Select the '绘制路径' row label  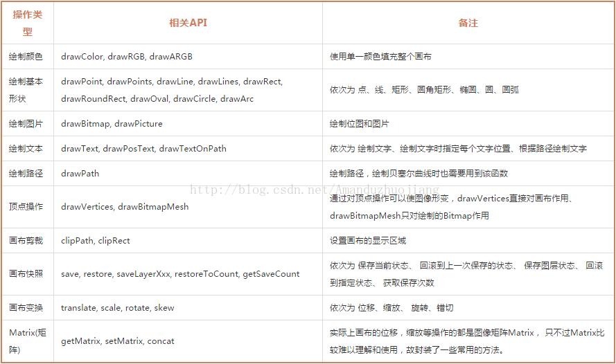pyautogui.click(x=26, y=174)
